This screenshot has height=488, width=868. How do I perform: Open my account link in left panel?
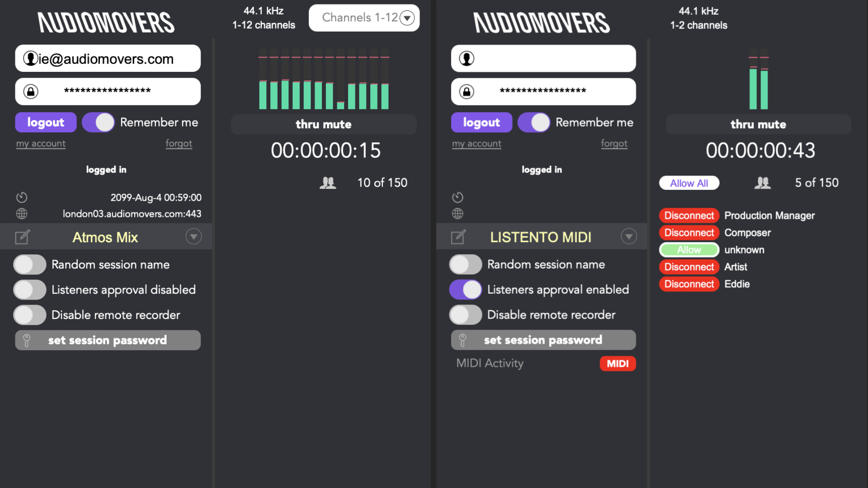(41, 144)
